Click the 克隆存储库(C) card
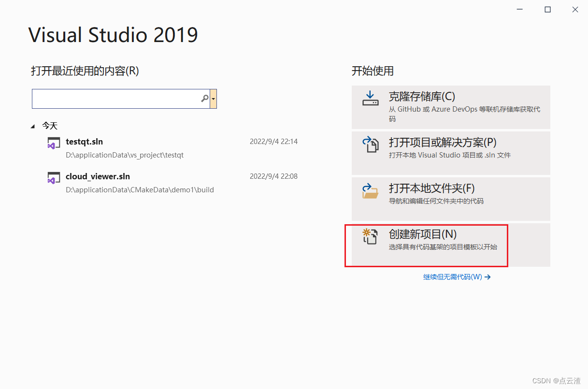Image resolution: width=588 pixels, height=389 pixels. (x=449, y=106)
